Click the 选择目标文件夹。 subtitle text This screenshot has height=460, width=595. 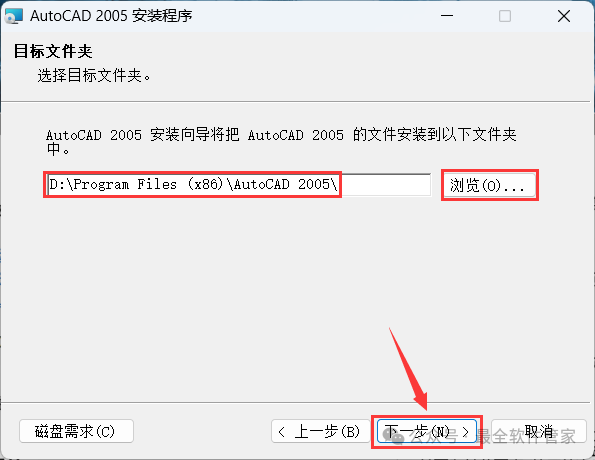click(94, 76)
